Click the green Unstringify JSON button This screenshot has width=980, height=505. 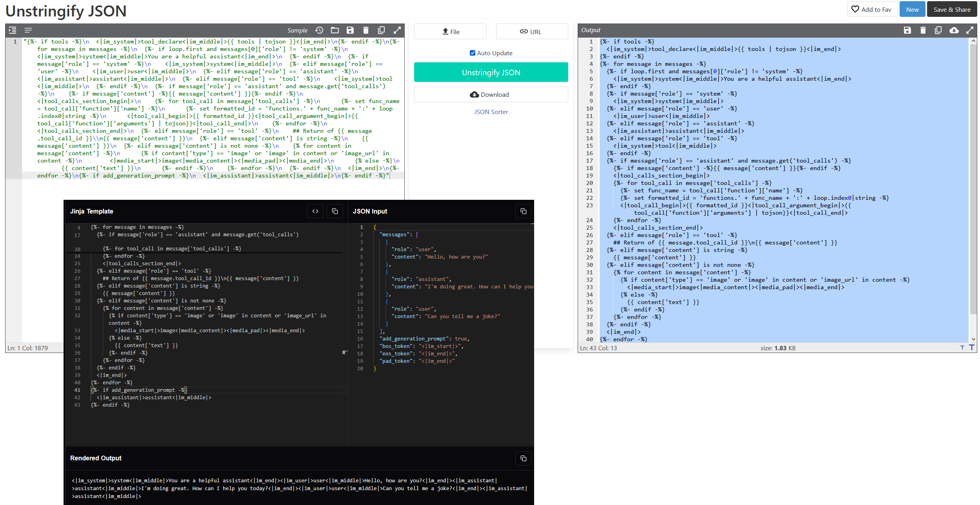491,72
